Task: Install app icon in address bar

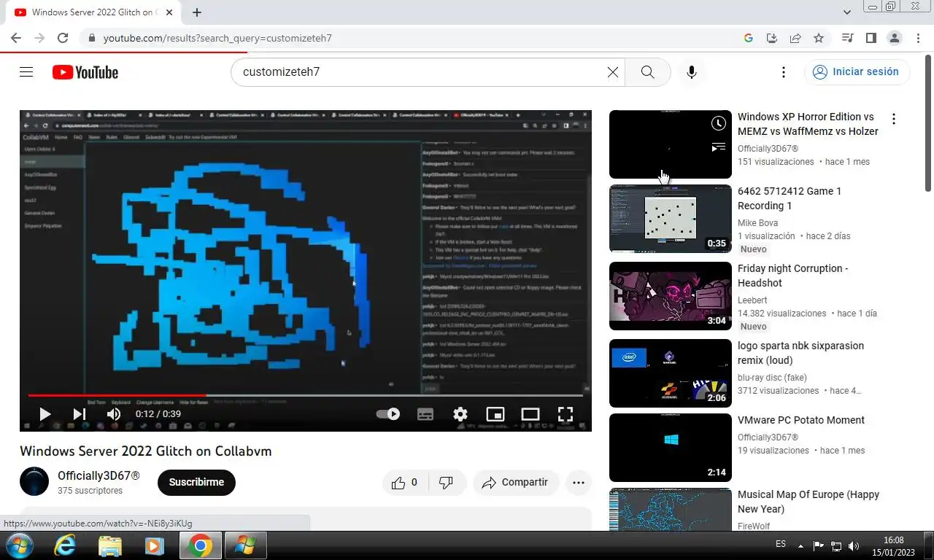Action: coord(771,38)
